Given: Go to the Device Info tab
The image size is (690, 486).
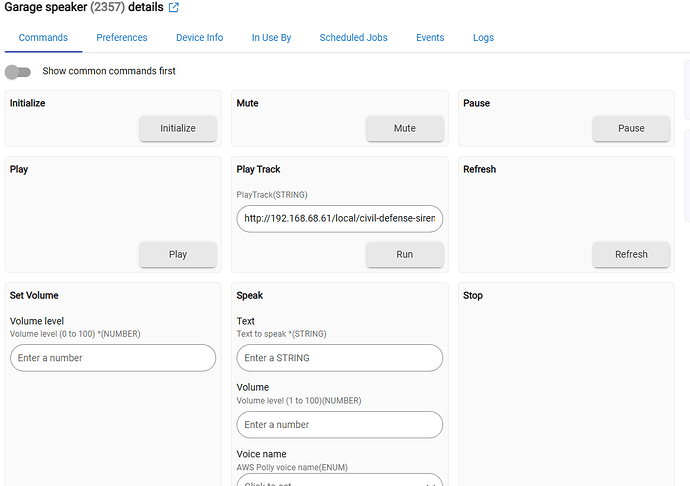Looking at the screenshot, I should coord(199,38).
